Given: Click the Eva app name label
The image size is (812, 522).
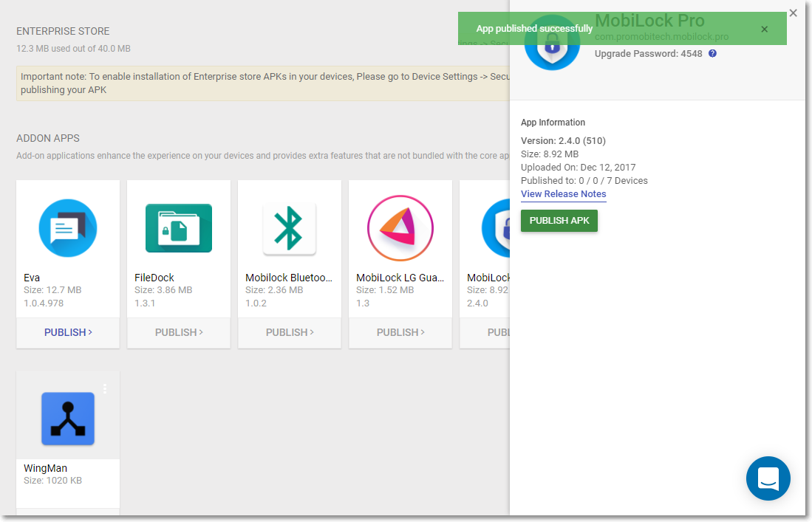Looking at the screenshot, I should tap(32, 278).
